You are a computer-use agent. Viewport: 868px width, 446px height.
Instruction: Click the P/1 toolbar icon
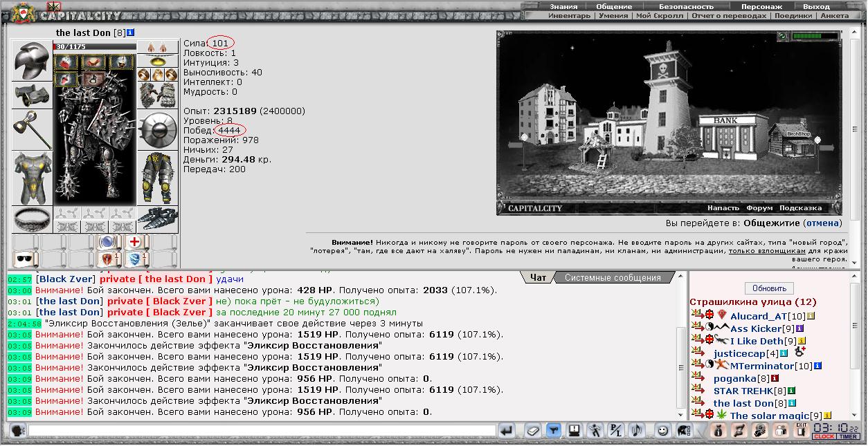click(615, 431)
